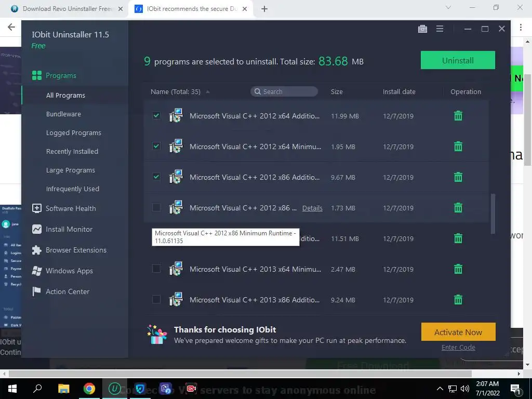Click trash icon for the 11.51 MB row
This screenshot has width=532, height=399.
pyautogui.click(x=458, y=238)
